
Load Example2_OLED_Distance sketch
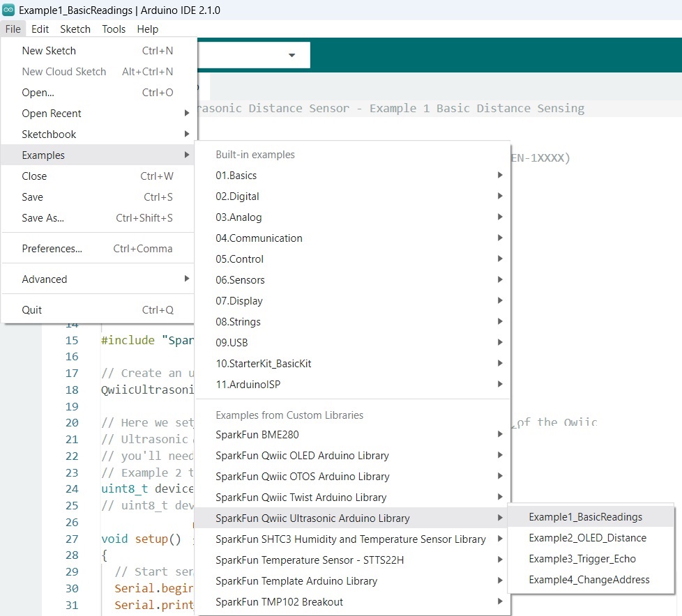591,538
